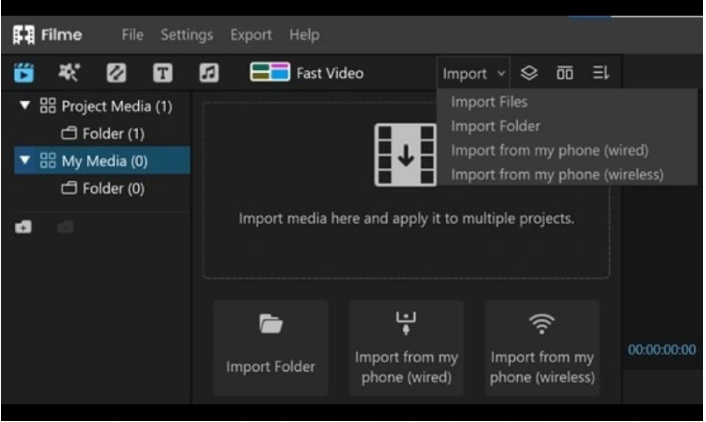Click the 00:00:00:00 timecode
The image size is (706, 422).
[661, 349]
